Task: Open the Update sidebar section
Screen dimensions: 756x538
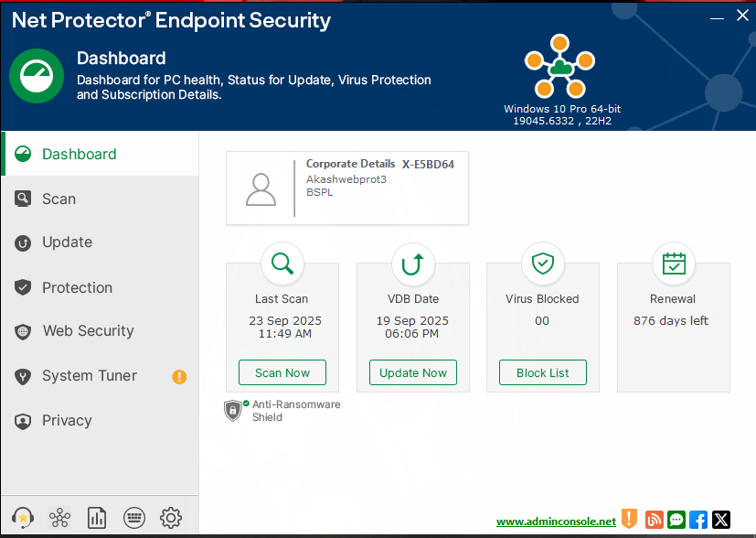Action: 67,242
